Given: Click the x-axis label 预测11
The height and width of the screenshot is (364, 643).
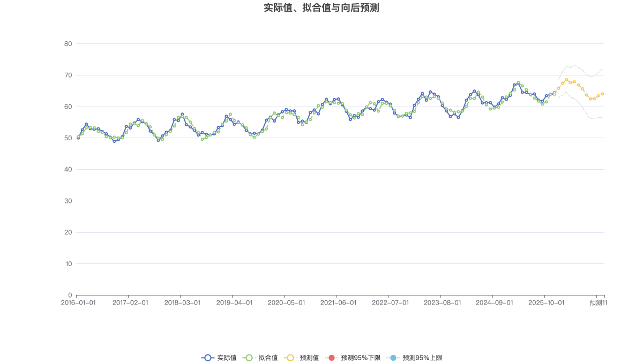Looking at the screenshot, I should (x=598, y=302).
